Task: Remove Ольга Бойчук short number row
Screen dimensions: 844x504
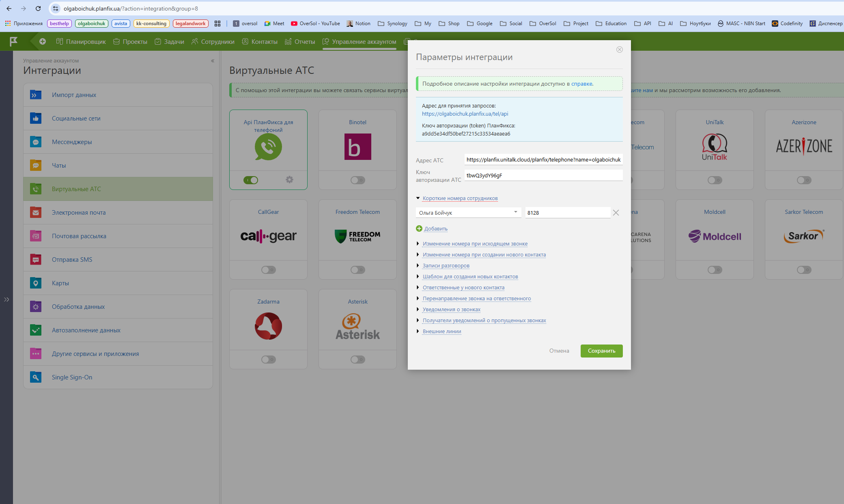Action: 616,213
